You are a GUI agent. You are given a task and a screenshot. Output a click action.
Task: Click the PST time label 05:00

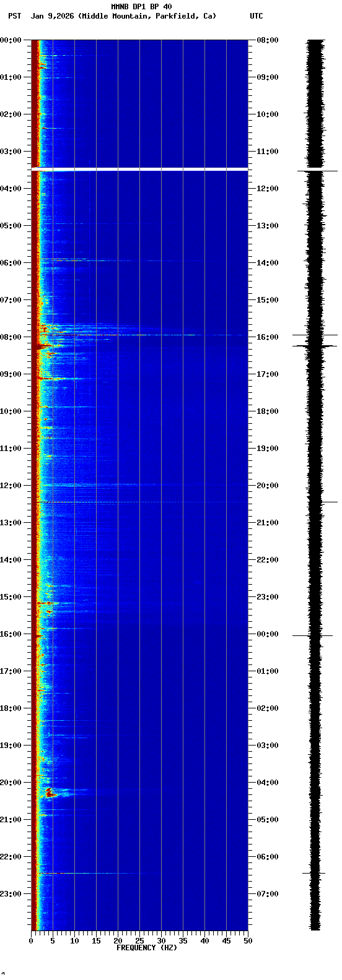[x=11, y=226]
